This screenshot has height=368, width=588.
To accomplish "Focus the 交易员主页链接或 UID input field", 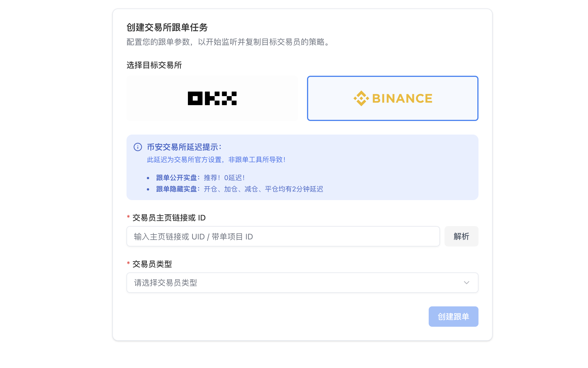I will click(x=283, y=236).
